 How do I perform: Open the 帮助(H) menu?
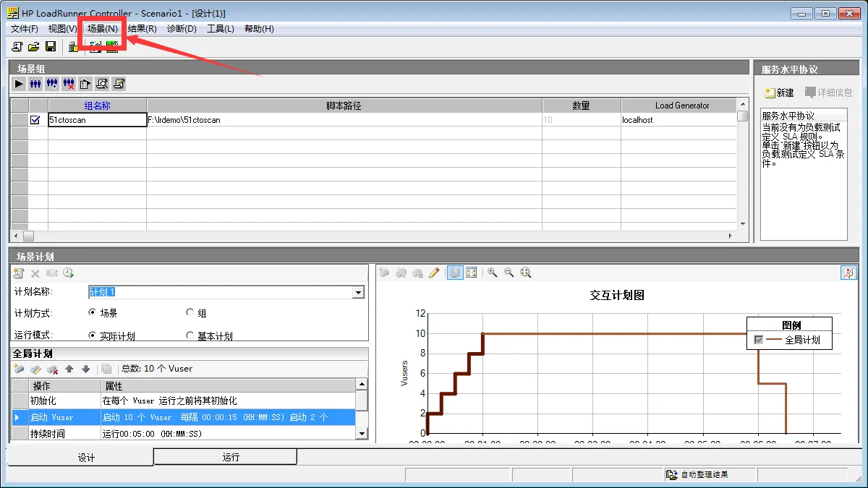click(259, 29)
